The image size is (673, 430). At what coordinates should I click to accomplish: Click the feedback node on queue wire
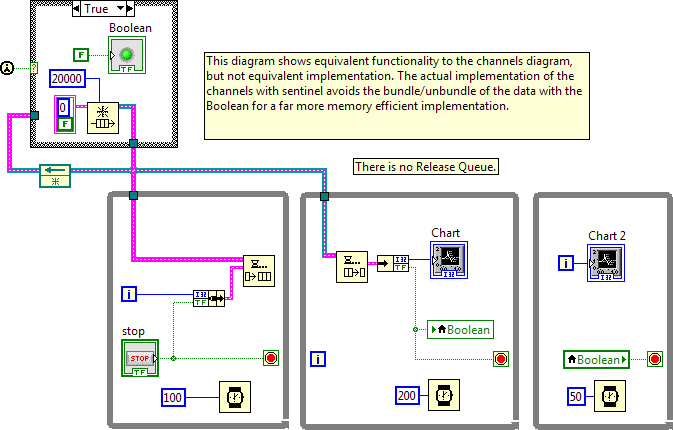click(x=55, y=176)
